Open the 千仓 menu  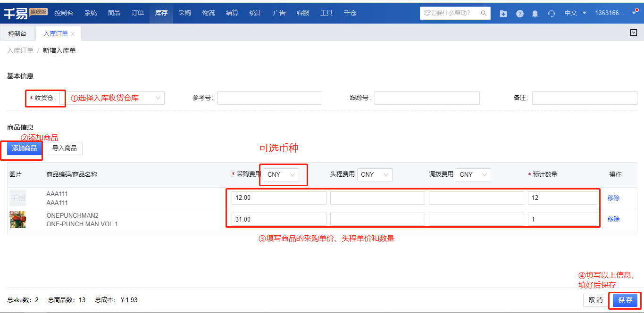coord(350,13)
